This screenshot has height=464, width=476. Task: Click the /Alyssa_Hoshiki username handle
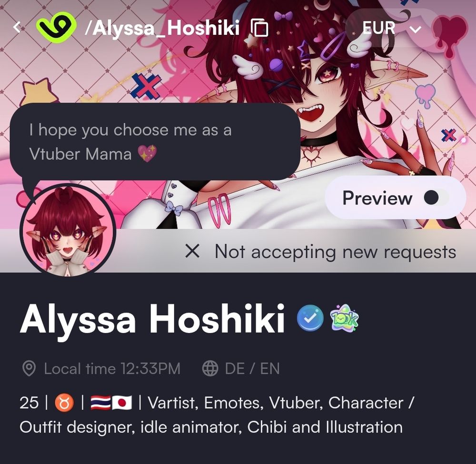coord(162,28)
